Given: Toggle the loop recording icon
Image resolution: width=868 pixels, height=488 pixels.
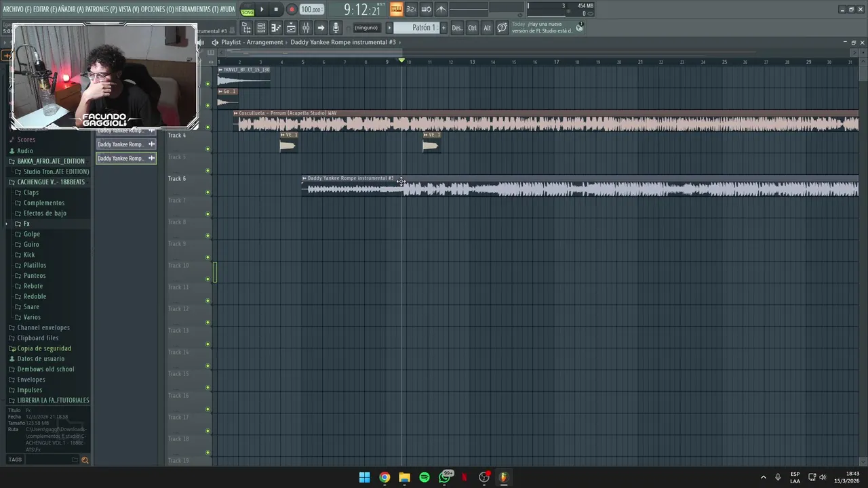Looking at the screenshot, I should tap(426, 9).
